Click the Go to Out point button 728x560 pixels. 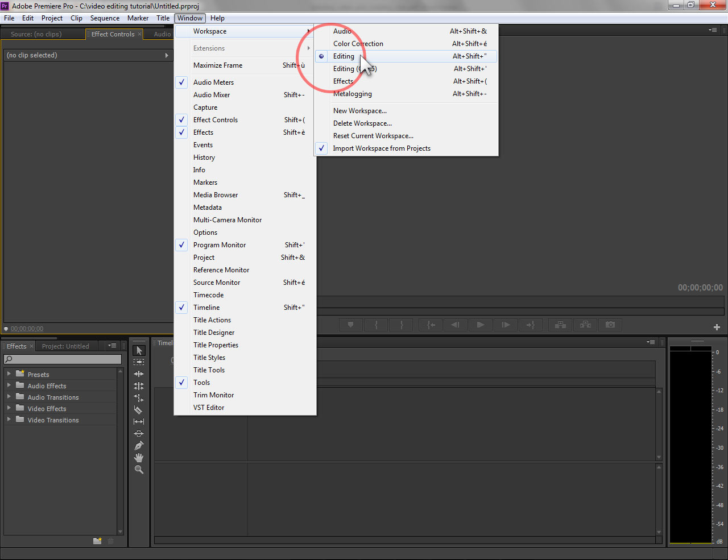coord(531,325)
